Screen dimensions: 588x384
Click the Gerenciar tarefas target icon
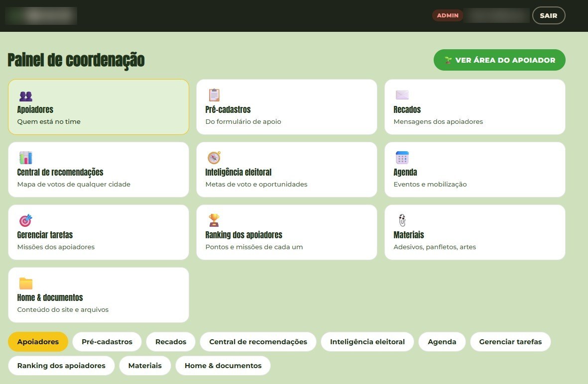click(26, 220)
